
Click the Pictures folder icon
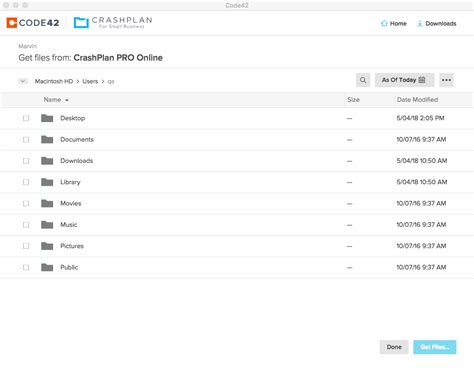click(x=47, y=246)
